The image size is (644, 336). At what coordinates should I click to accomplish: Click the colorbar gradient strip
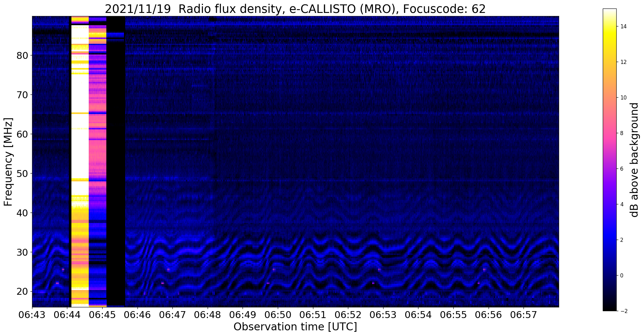coord(609,160)
